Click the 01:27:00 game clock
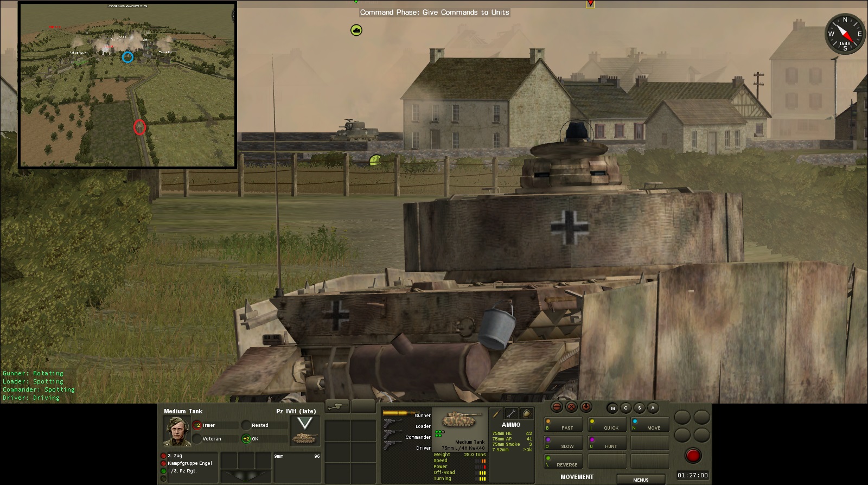The image size is (868, 486). pyautogui.click(x=693, y=476)
